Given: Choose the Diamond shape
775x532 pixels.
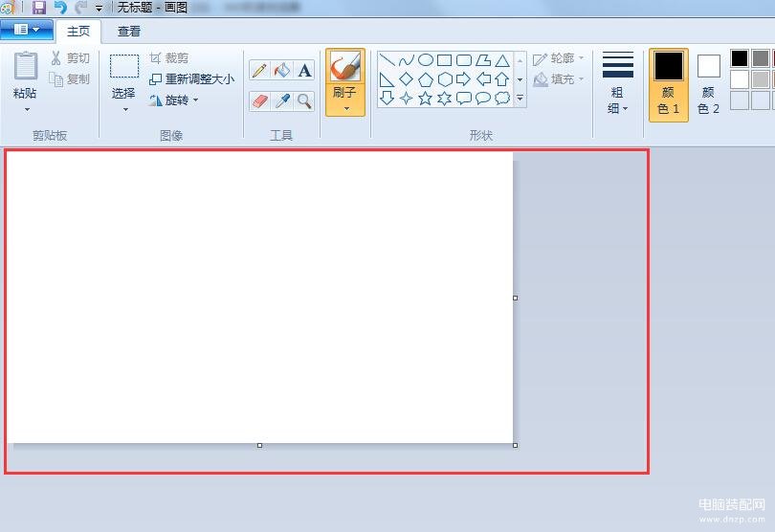Looking at the screenshot, I should tap(407, 79).
